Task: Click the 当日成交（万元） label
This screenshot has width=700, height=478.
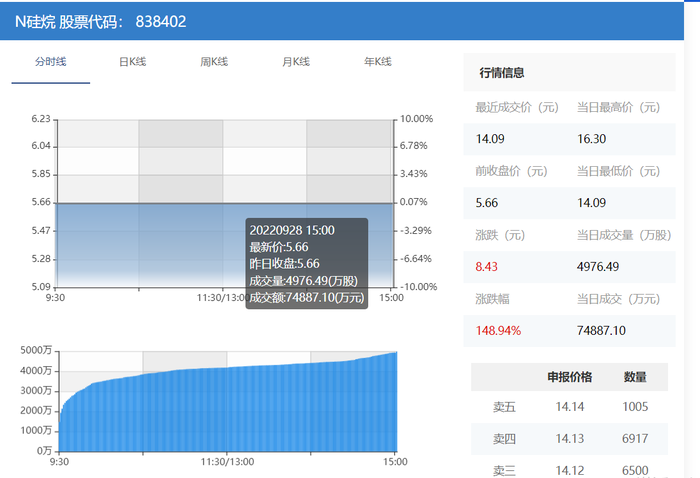Action: tap(618, 299)
